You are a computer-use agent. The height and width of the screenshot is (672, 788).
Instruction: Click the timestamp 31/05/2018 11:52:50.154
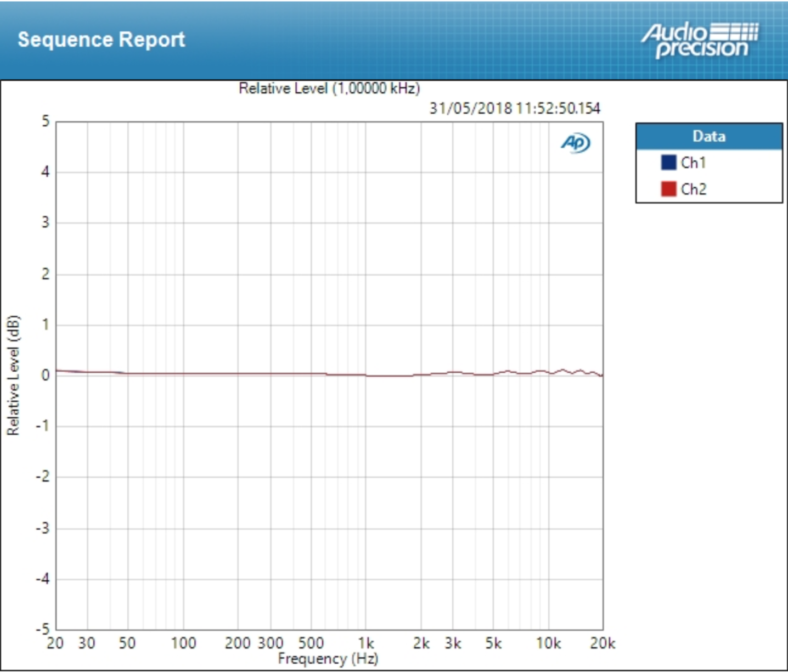[x=515, y=108]
